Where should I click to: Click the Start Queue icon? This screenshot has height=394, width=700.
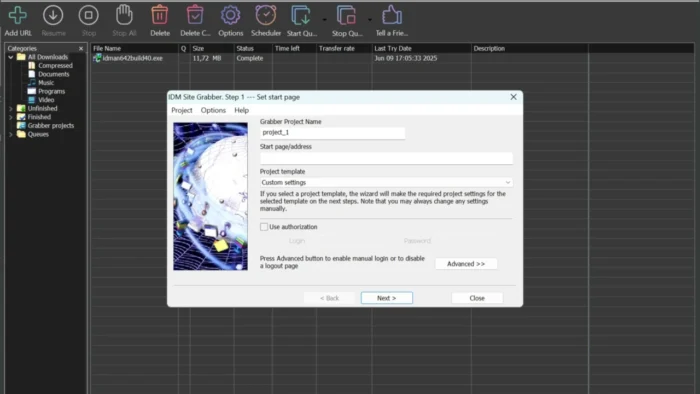[301, 16]
